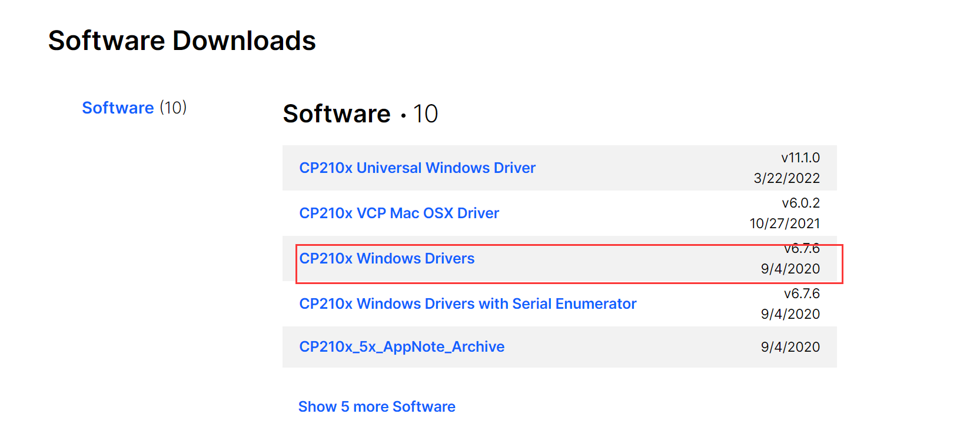Click the date 3/22/2022 for Universal Driver
This screenshot has height=437, width=980.
[x=789, y=178]
